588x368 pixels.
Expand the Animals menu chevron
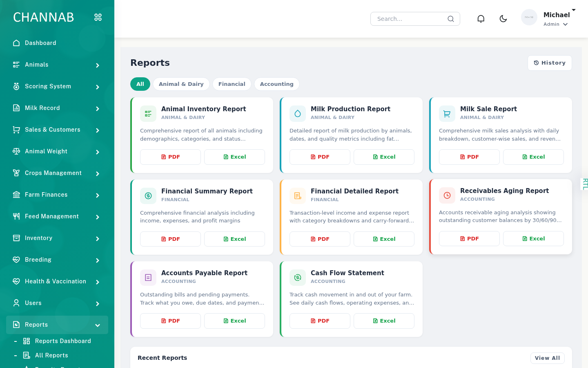point(98,65)
